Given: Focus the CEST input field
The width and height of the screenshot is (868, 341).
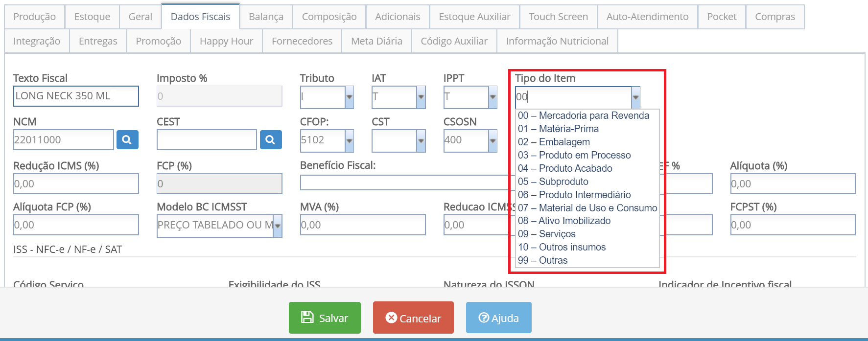Looking at the screenshot, I should pos(207,140).
